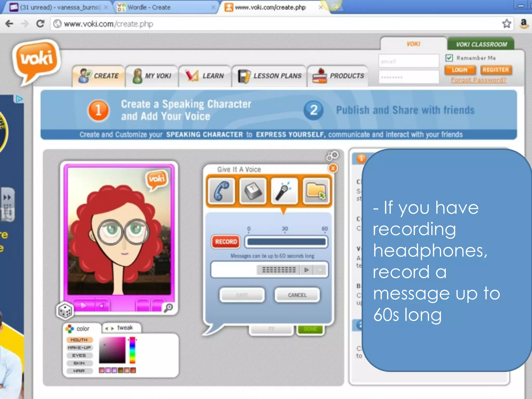Click the green DONE button
The height and width of the screenshot is (399, 532).
tap(310, 329)
